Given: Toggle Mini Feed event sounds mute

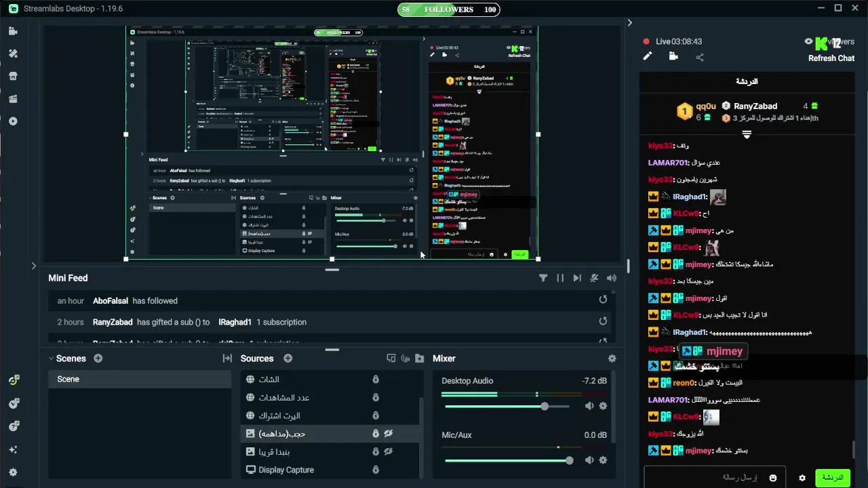Looking at the screenshot, I should pos(594,278).
